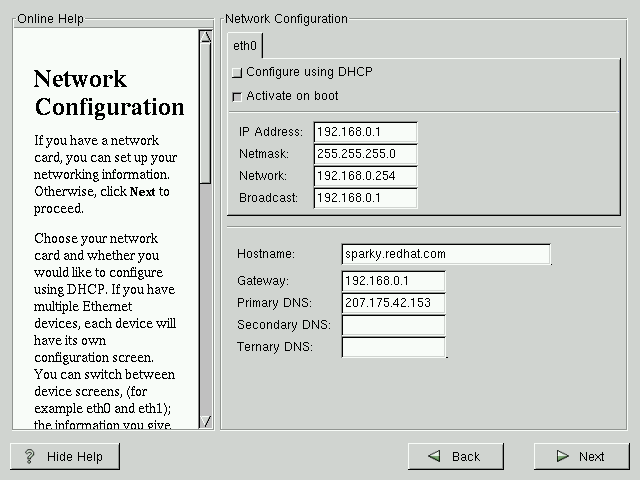The image size is (640, 480).
Task: Select the Gateway input field
Action: (393, 281)
